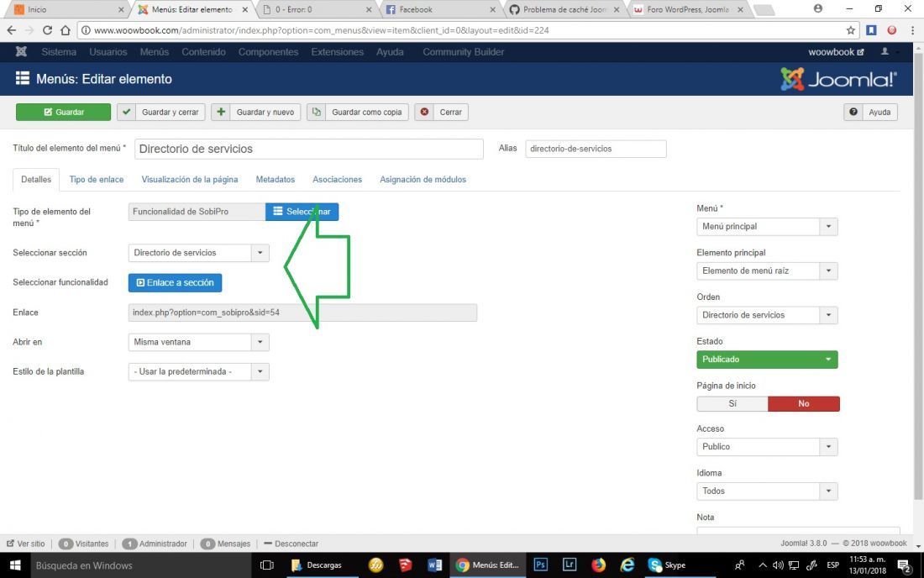
Task: Click the Enlace a sección button
Action: (175, 283)
